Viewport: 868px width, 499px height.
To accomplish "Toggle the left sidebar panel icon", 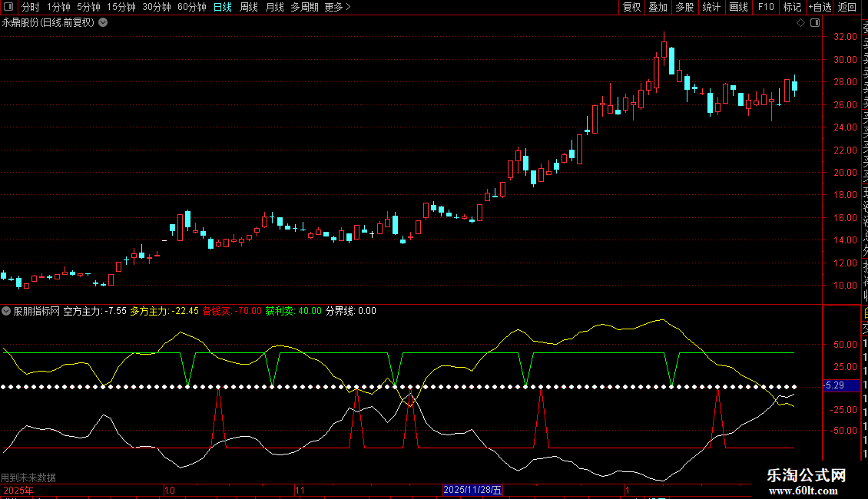I will pyautogui.click(x=8, y=7).
